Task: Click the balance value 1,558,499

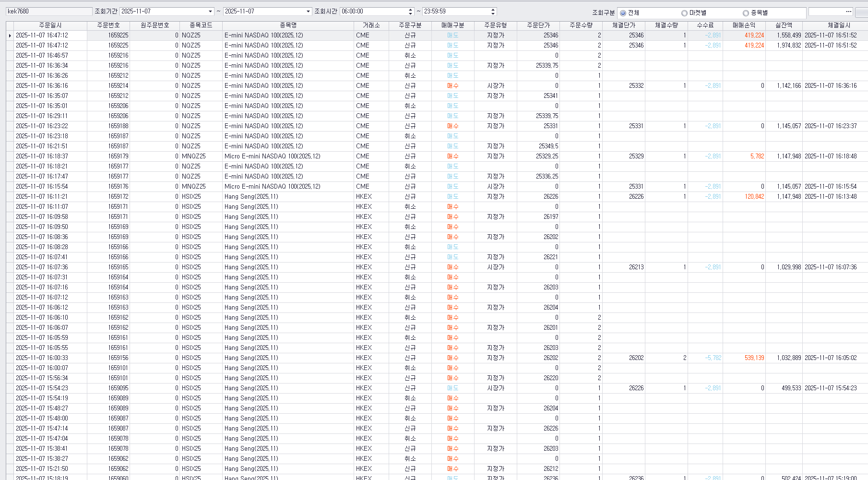Action: click(x=789, y=36)
